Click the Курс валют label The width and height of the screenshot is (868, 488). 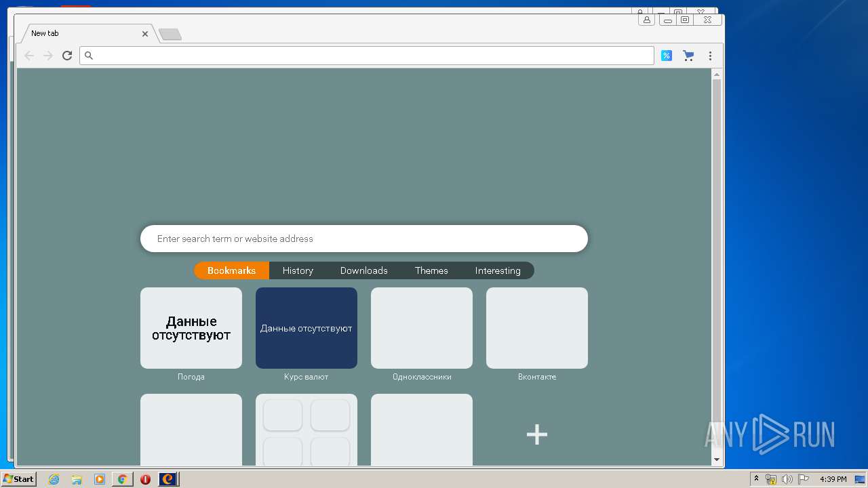pos(307,377)
